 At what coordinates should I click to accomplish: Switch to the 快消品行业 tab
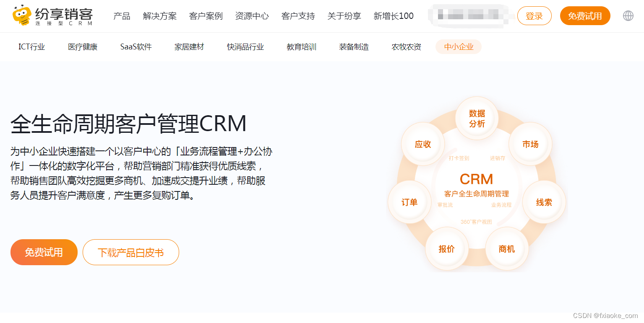point(245,47)
